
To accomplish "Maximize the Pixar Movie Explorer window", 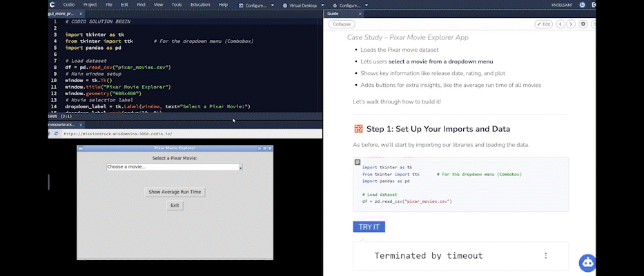I will pos(264,148).
